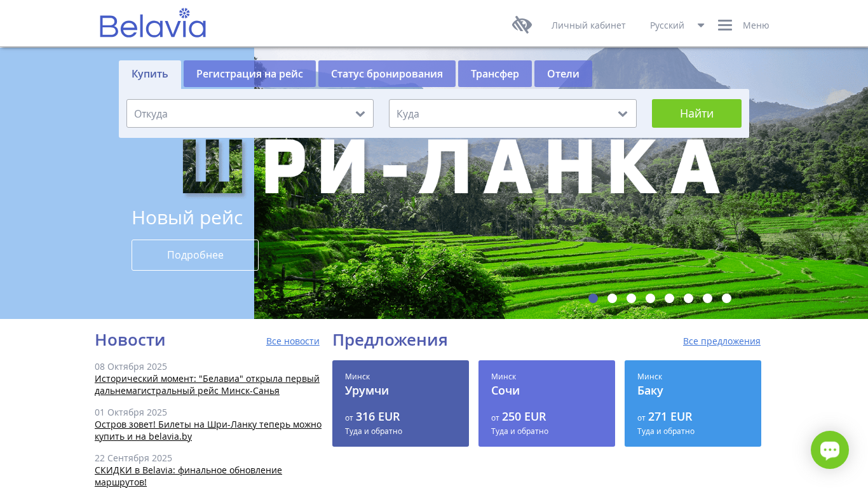Open the Шри-Ланка tickets news article
868x488 pixels.
tap(208, 430)
